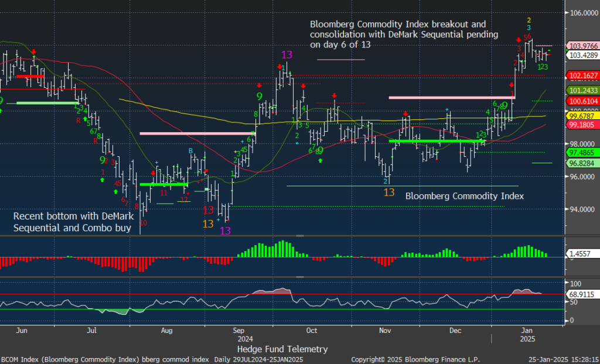Select the 1.4557 histogram value label

[582, 253]
